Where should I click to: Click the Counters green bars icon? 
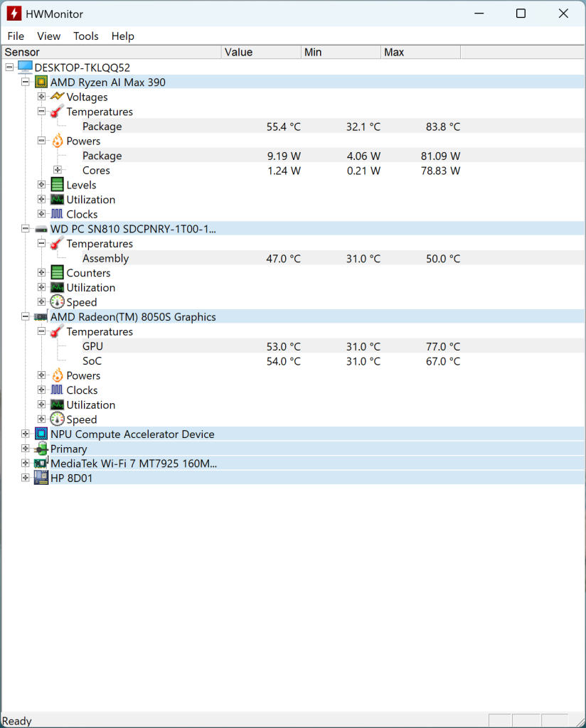point(57,272)
